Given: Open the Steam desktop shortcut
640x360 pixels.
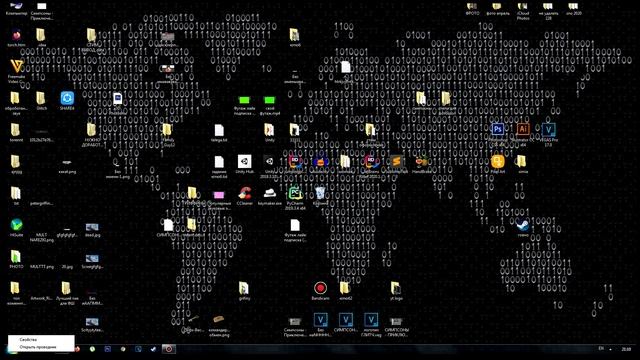Looking at the screenshot, I should click(x=523, y=227).
